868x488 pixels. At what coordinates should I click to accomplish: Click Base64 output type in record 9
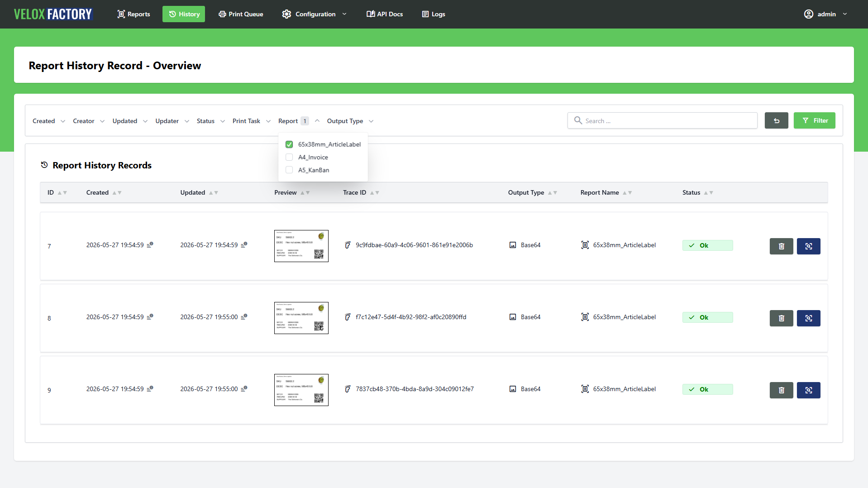pyautogui.click(x=530, y=389)
